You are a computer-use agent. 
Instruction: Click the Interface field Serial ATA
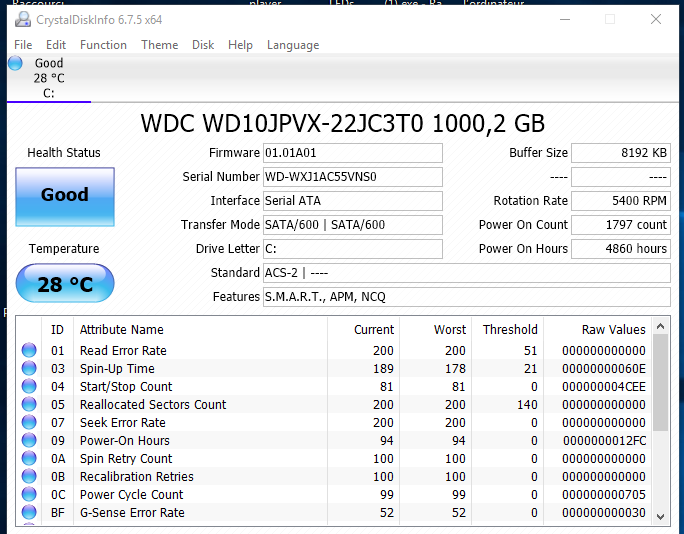[352, 201]
